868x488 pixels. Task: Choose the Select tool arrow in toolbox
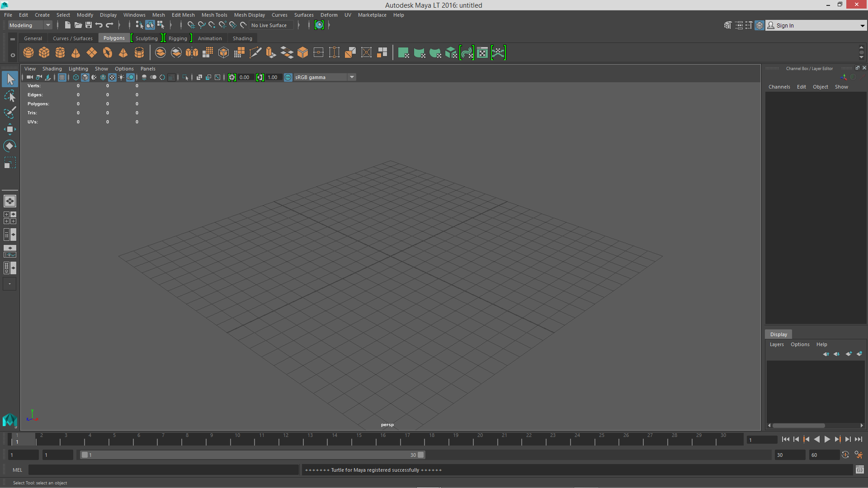10,79
